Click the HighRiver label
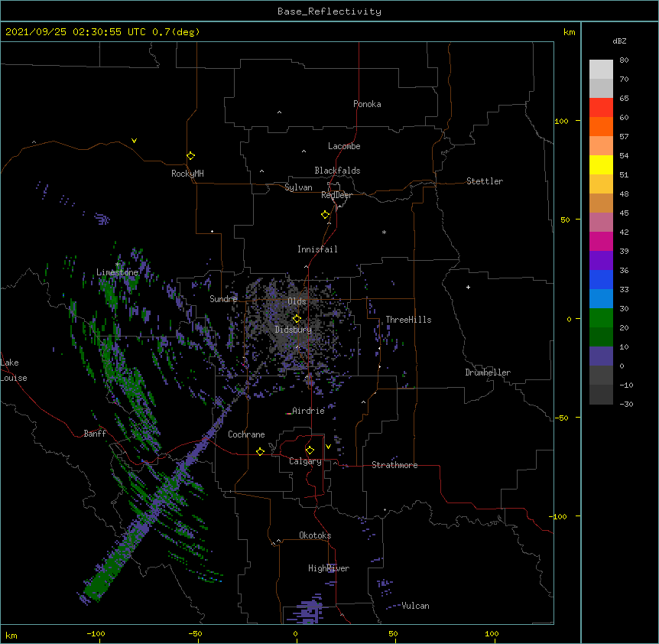Screen dimensions: 659x644 329,568
